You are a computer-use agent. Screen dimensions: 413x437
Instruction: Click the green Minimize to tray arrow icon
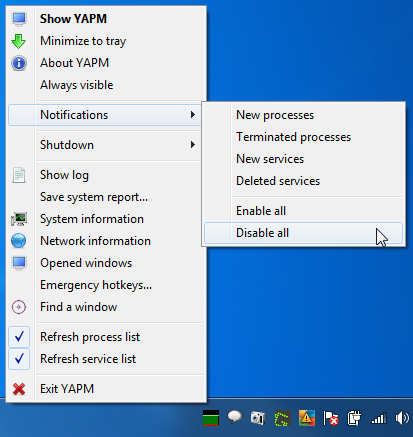[x=19, y=41]
